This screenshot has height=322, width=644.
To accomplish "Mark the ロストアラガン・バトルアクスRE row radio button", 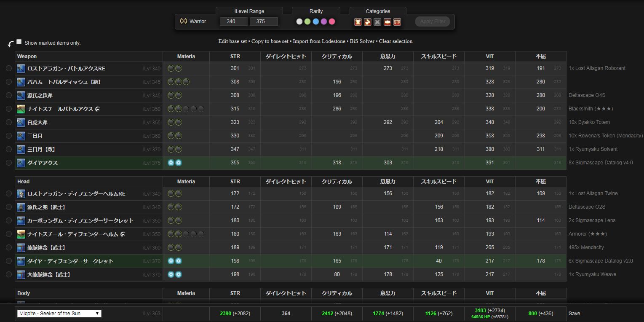I will pos(9,68).
